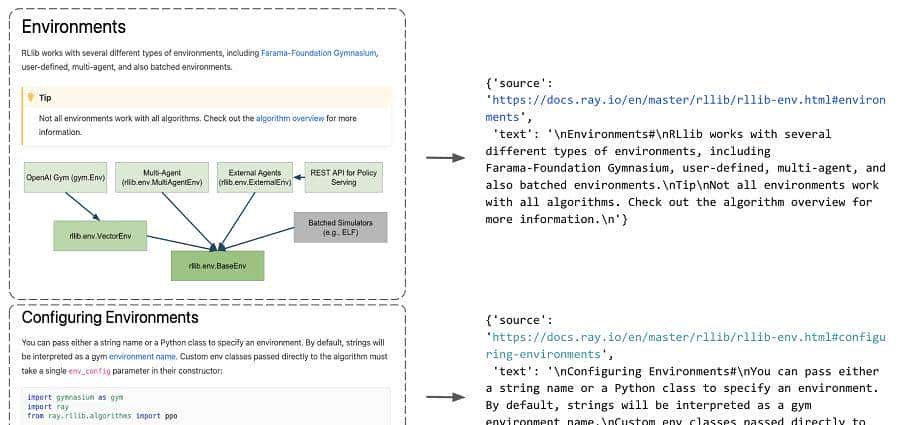Click the bottom right-pointing arrow
Viewport: 900px width, 425px height.
coord(445,397)
